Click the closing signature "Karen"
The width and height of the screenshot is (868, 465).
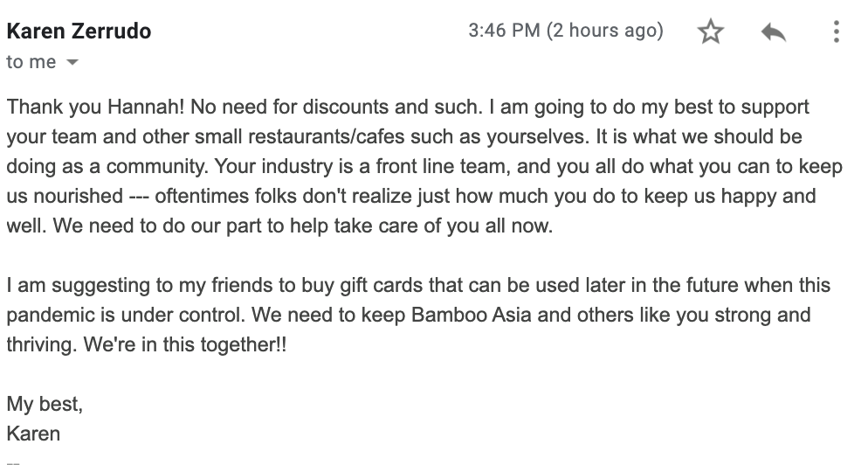[33, 434]
